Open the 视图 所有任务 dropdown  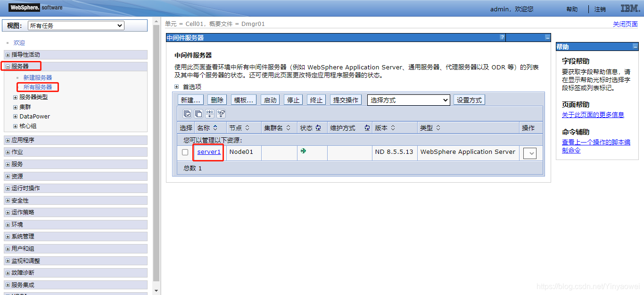click(x=76, y=25)
